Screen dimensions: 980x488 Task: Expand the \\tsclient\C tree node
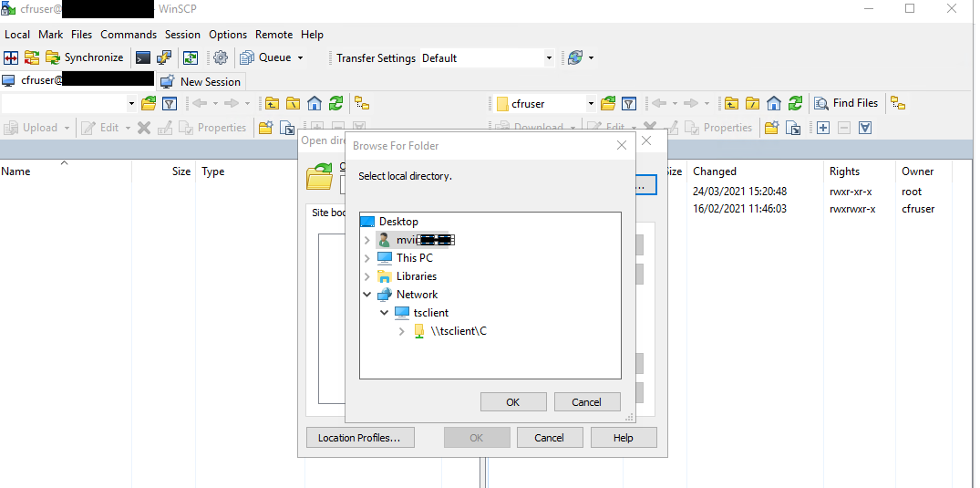401,331
